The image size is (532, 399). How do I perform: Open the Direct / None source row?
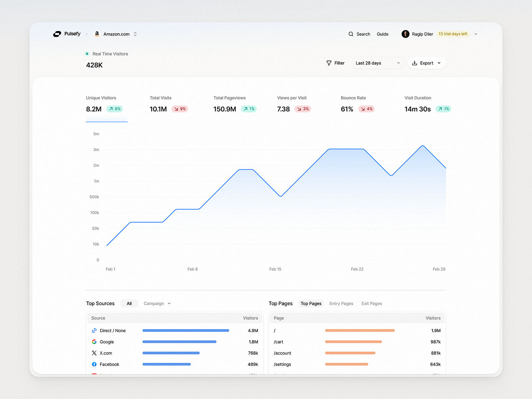pyautogui.click(x=175, y=331)
